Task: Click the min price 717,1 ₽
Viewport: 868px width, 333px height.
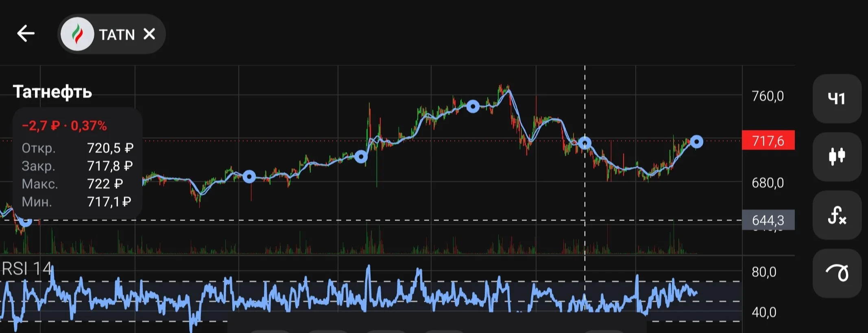Action: click(x=109, y=202)
